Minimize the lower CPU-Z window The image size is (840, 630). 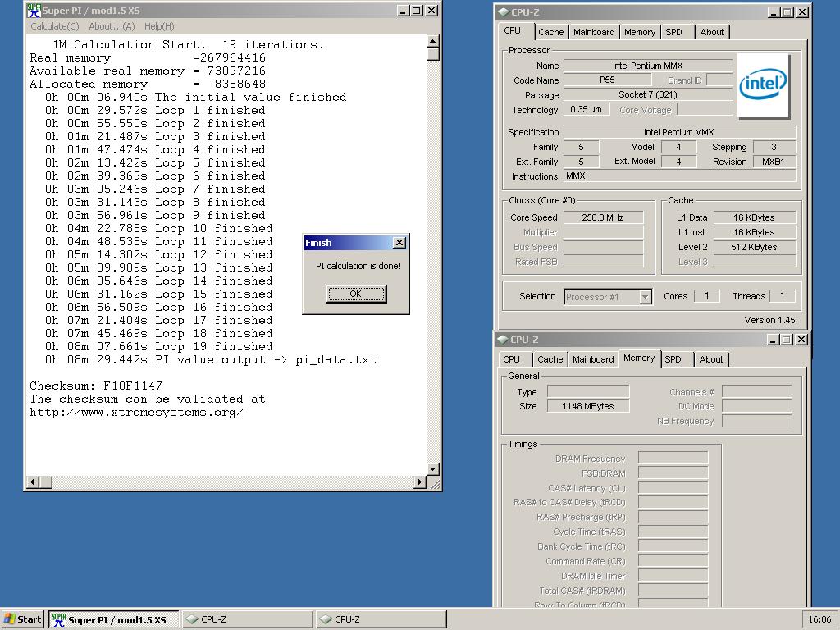point(773,339)
